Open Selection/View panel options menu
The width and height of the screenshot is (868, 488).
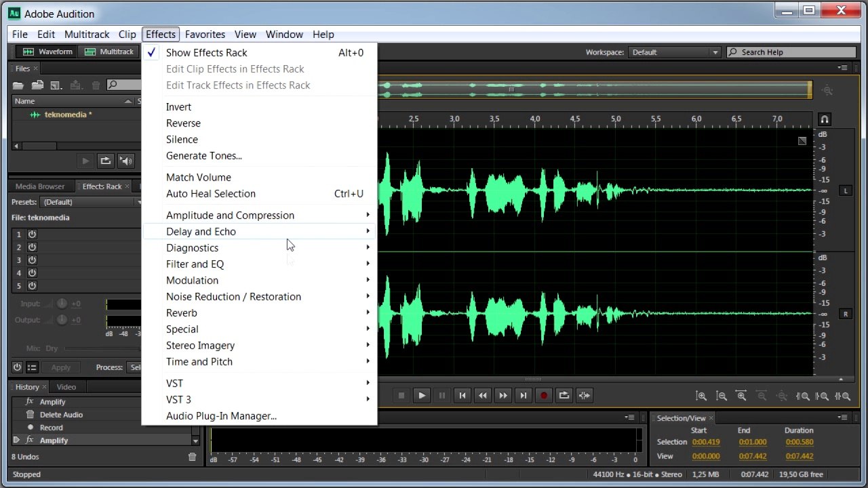843,418
